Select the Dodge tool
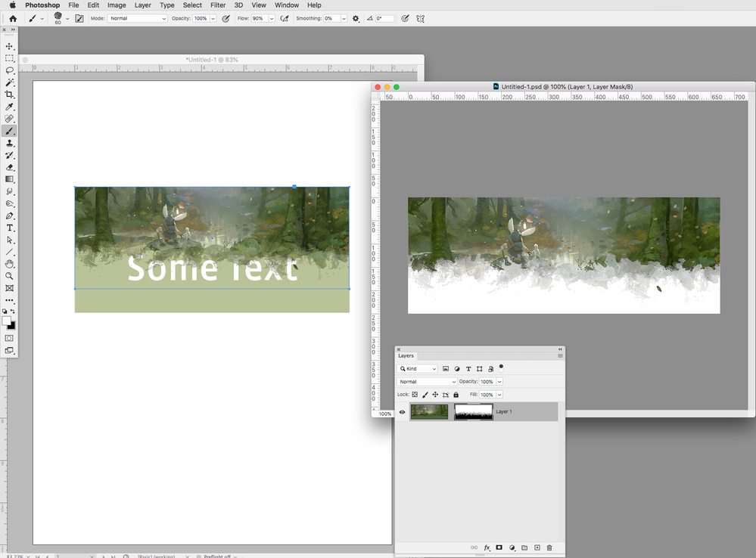The image size is (756, 558). 9,203
